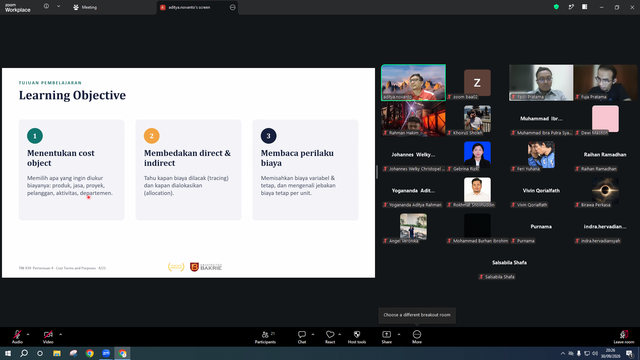
Task: Open the view layout icon in title bar
Action: coord(584,7)
